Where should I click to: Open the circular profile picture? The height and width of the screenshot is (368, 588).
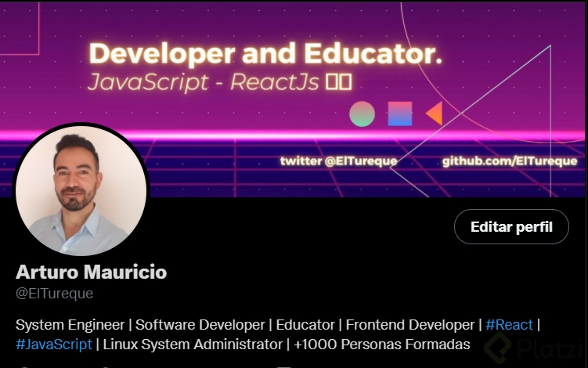coord(81,190)
